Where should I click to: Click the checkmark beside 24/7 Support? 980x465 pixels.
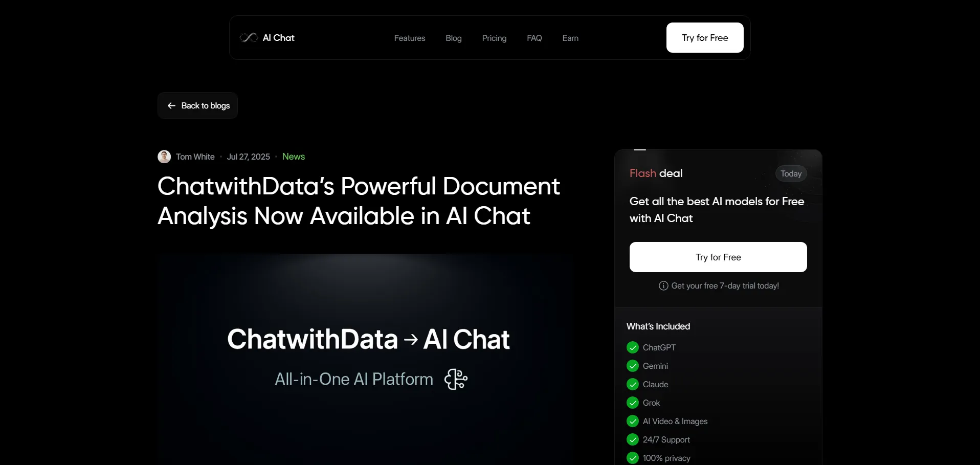coord(633,440)
